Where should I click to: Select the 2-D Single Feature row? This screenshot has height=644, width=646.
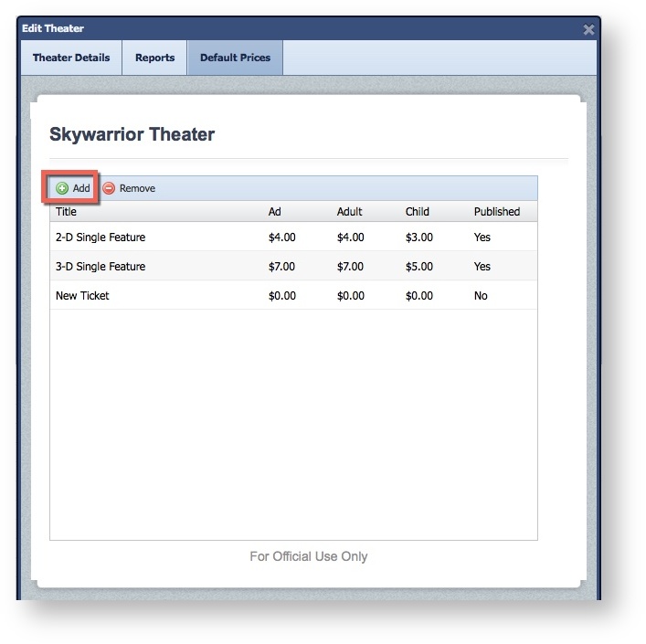[101, 238]
